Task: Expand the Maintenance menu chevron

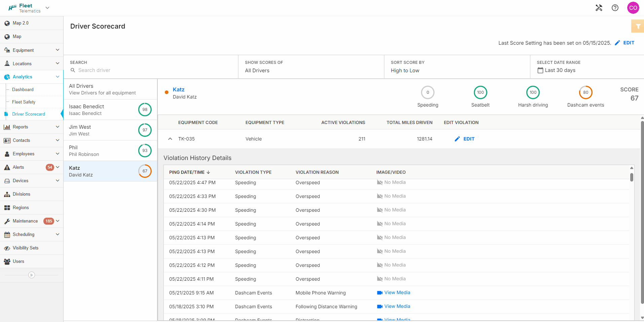Action: pos(58,221)
